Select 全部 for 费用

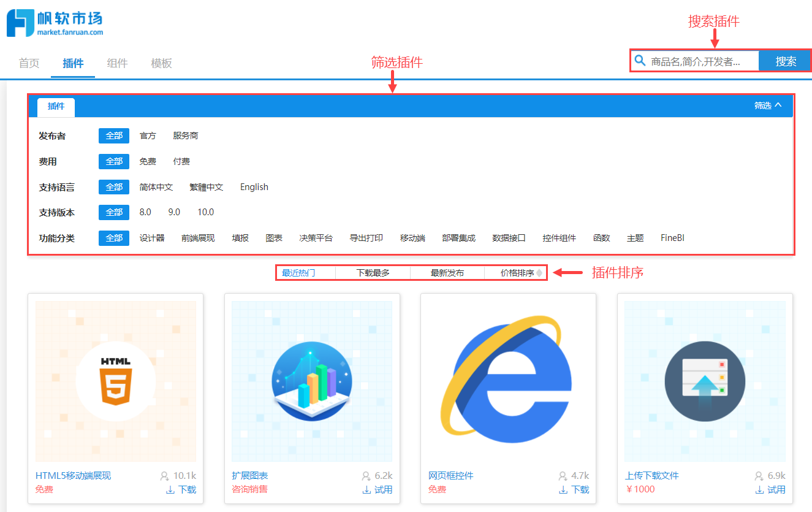114,161
